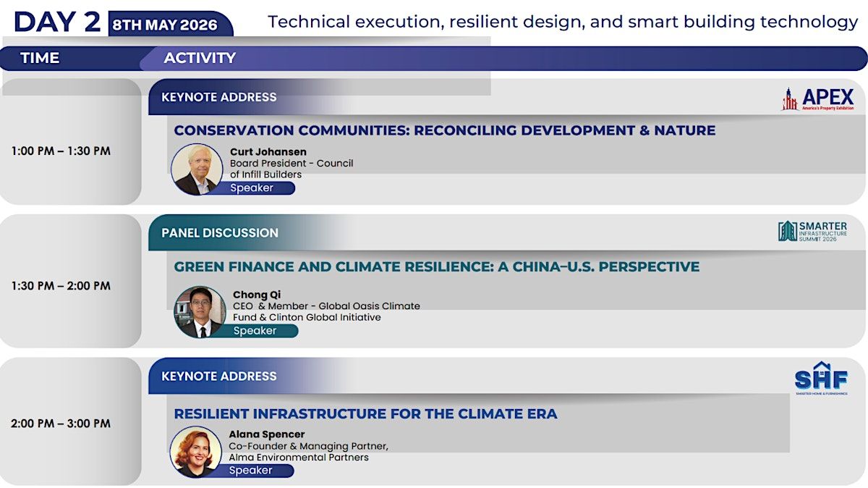
Task: Open Conservation Communities session title
Action: (x=444, y=130)
